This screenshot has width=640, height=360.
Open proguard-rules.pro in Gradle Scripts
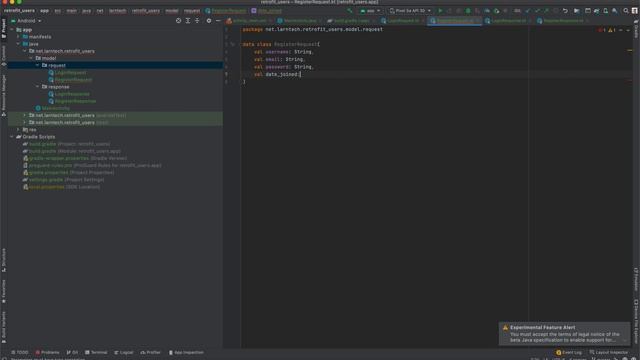(92, 165)
